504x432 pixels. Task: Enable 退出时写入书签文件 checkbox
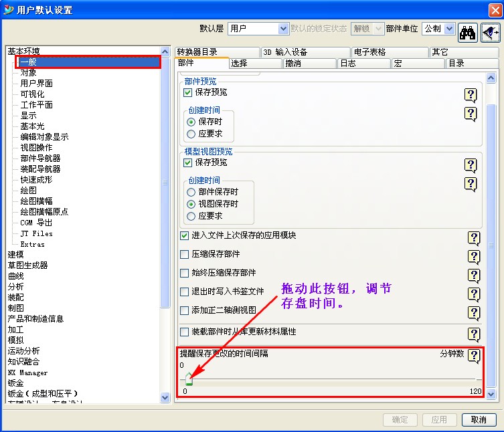(x=185, y=292)
